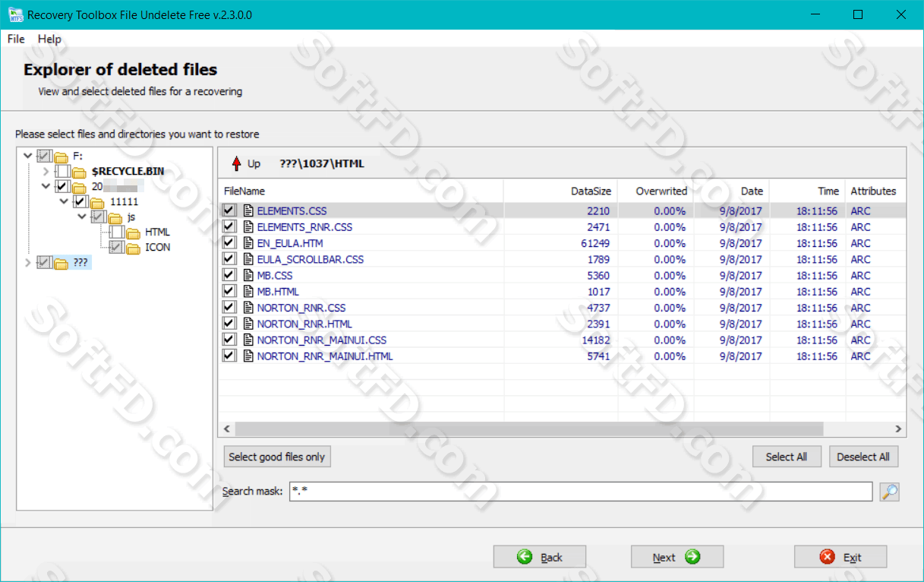Select the EULA_SCROLLBAR.CSS file name
924x582 pixels.
coord(310,259)
